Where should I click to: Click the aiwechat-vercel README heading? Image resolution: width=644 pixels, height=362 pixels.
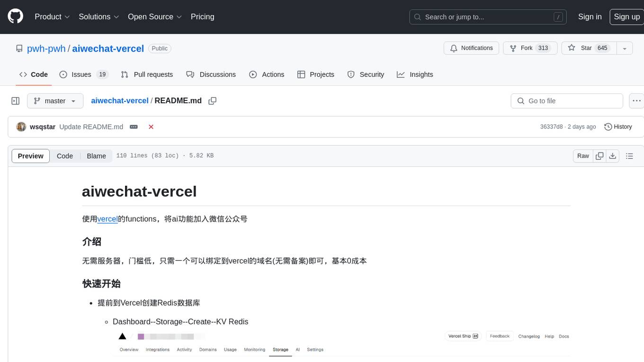coord(139,191)
